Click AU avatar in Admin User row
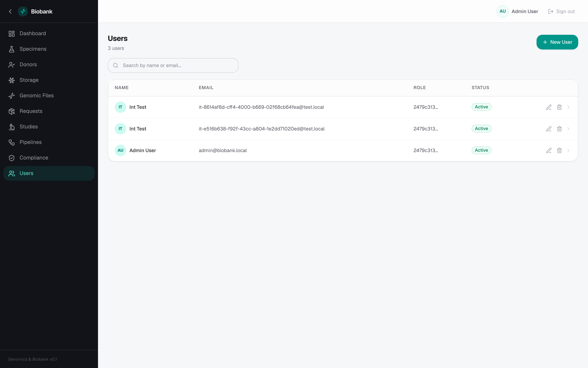The height and width of the screenshot is (368, 588). point(120,150)
